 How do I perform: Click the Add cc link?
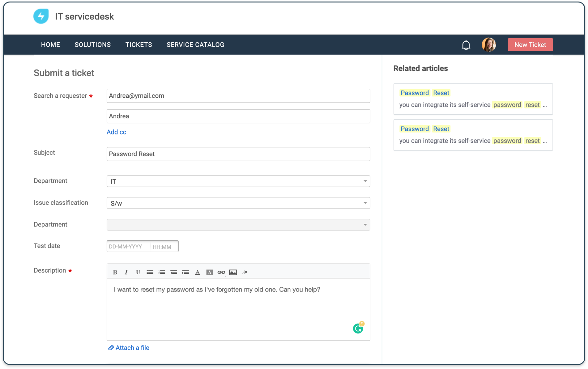[116, 132]
